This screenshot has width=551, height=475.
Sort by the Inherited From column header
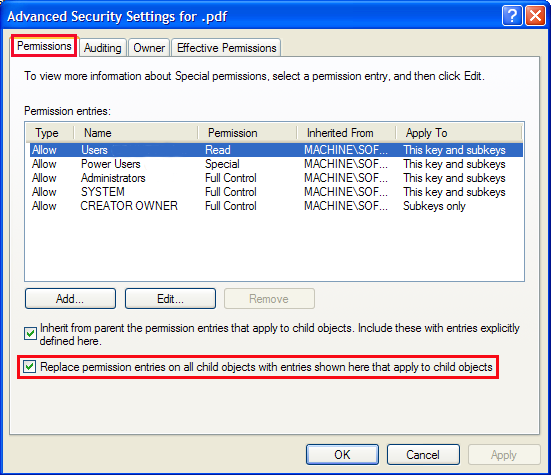coord(346,133)
